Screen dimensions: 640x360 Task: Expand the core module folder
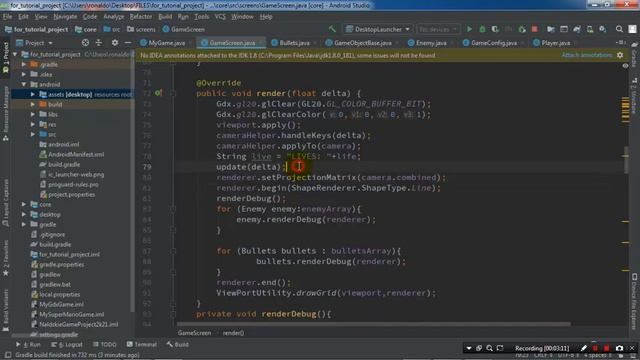pos(24,204)
